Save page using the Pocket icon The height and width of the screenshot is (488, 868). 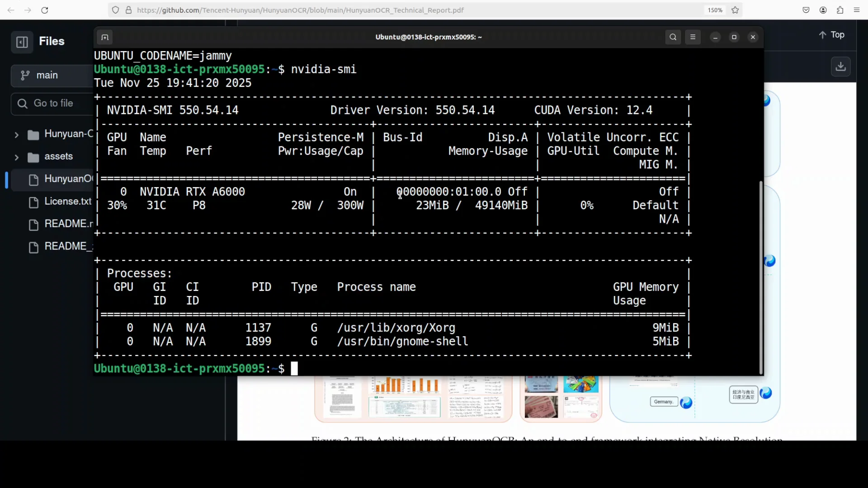pyautogui.click(x=806, y=10)
